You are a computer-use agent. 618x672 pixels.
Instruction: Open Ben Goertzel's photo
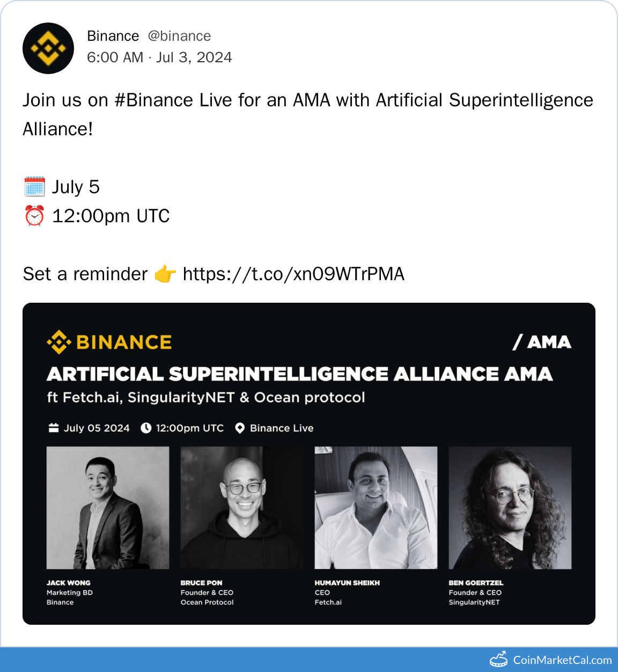pos(510,508)
